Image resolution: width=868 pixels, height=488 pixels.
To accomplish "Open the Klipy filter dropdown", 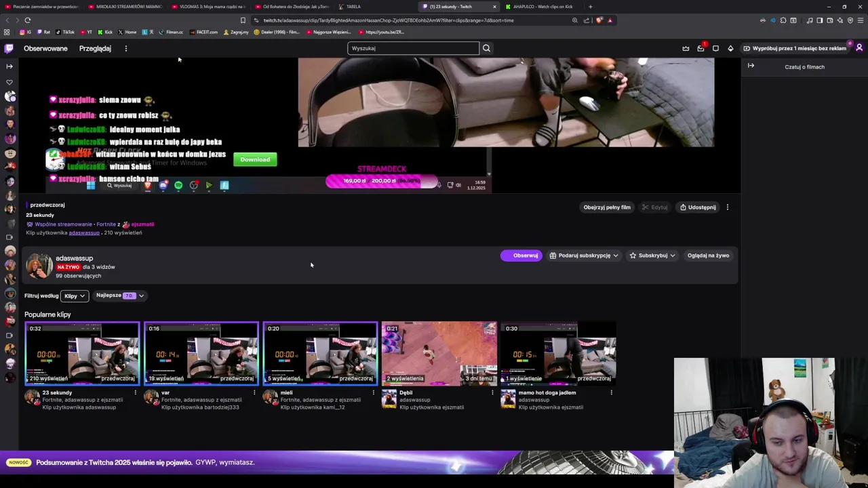I will pyautogui.click(x=75, y=296).
